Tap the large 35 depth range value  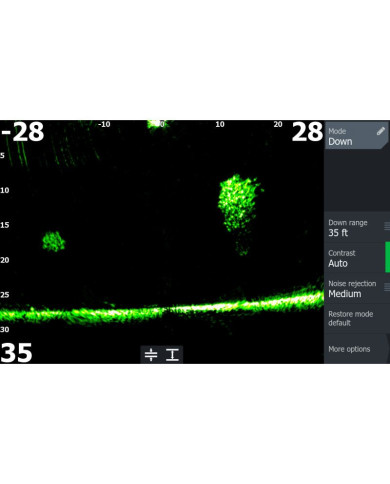16,353
